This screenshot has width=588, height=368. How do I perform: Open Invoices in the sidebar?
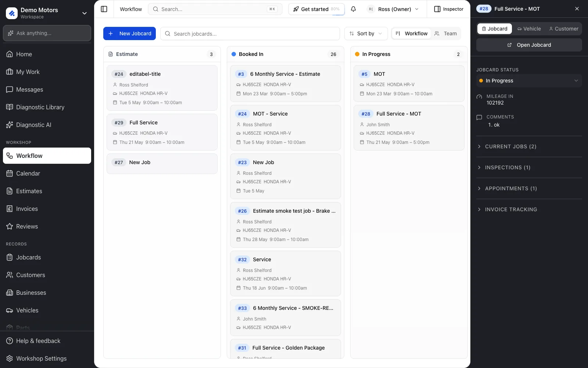click(47, 209)
